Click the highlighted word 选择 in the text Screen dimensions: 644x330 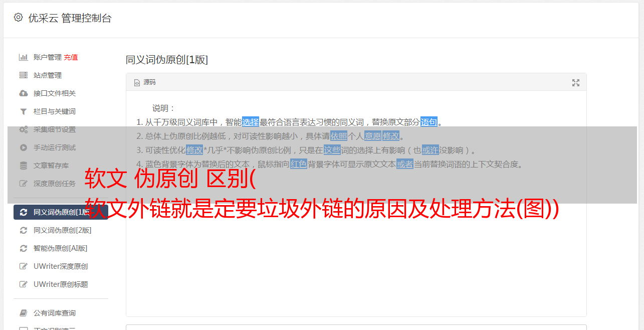tap(251, 122)
